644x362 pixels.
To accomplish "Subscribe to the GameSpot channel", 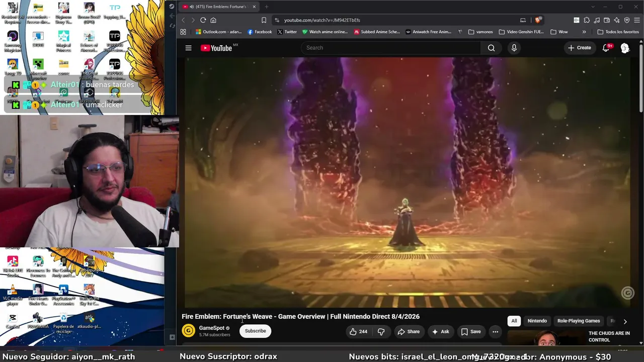I will coord(255,331).
